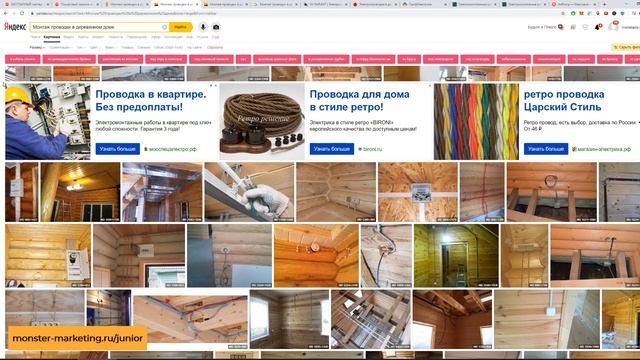The image size is (640, 360).
Task: Click the Яндекс logo
Action: 15,27
